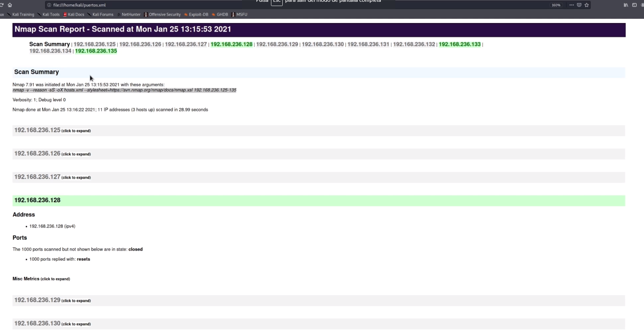This screenshot has width=644, height=331.
Task: Open Kali Tools bookmark
Action: click(x=51, y=15)
